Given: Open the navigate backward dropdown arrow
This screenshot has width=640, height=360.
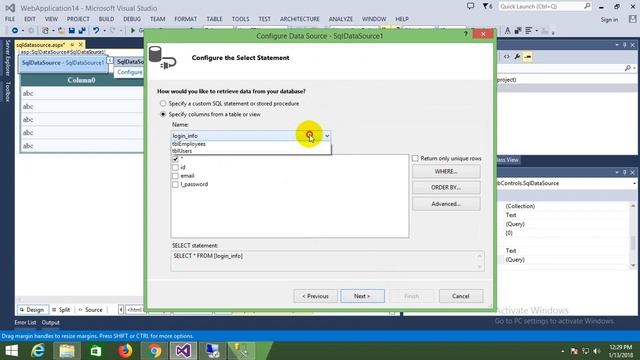Looking at the screenshot, I should (x=22, y=31).
